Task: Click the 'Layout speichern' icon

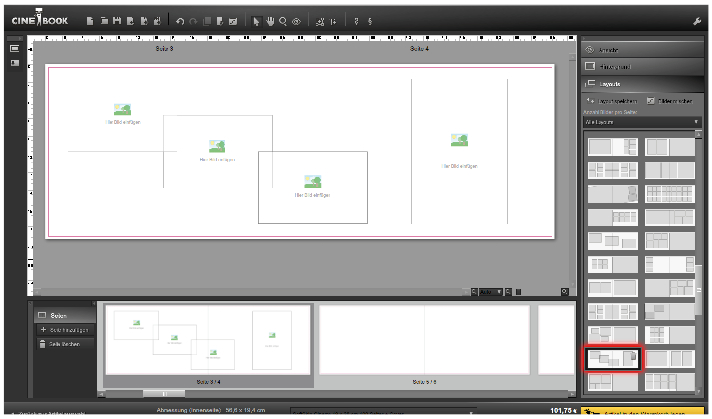Action: point(590,101)
